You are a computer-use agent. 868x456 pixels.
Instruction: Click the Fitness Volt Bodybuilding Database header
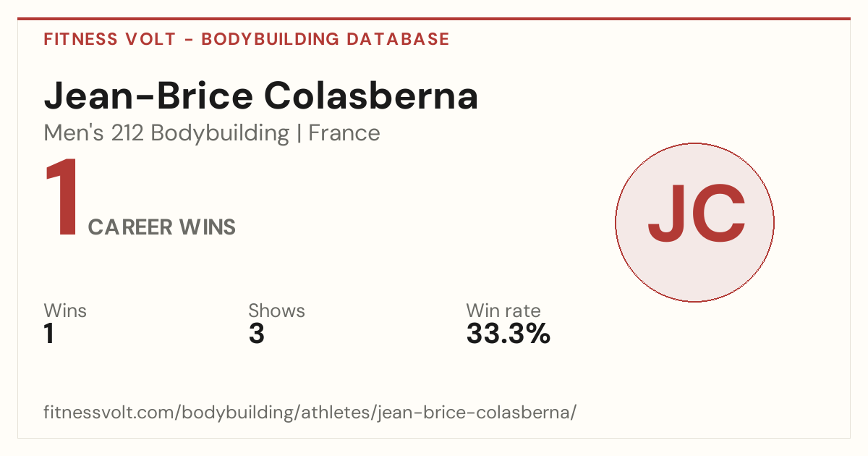click(247, 39)
